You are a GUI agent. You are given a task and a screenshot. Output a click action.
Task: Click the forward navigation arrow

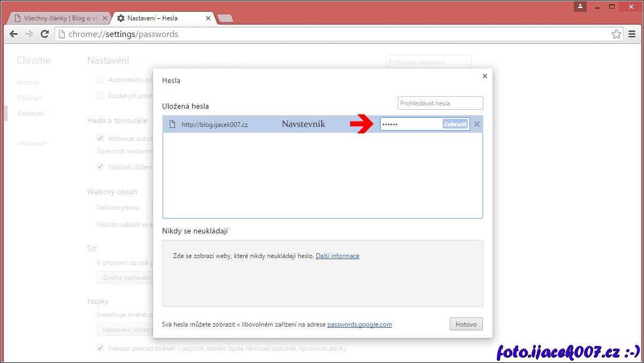coord(29,34)
